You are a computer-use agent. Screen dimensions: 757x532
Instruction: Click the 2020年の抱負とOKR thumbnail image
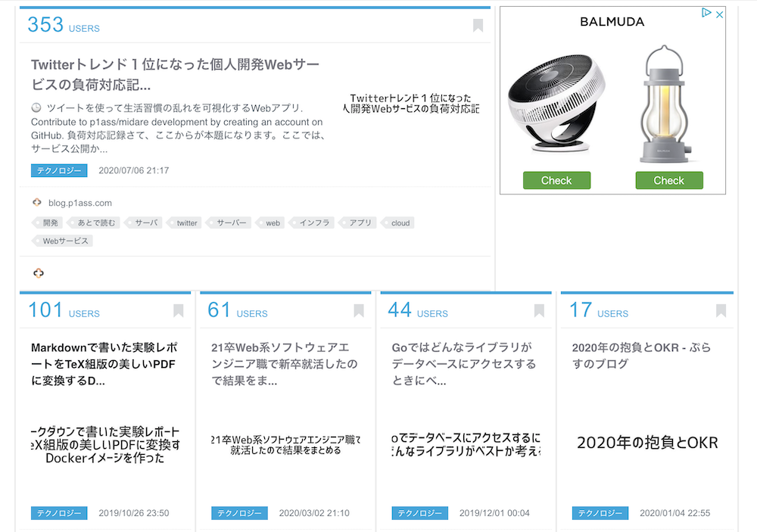(x=646, y=443)
